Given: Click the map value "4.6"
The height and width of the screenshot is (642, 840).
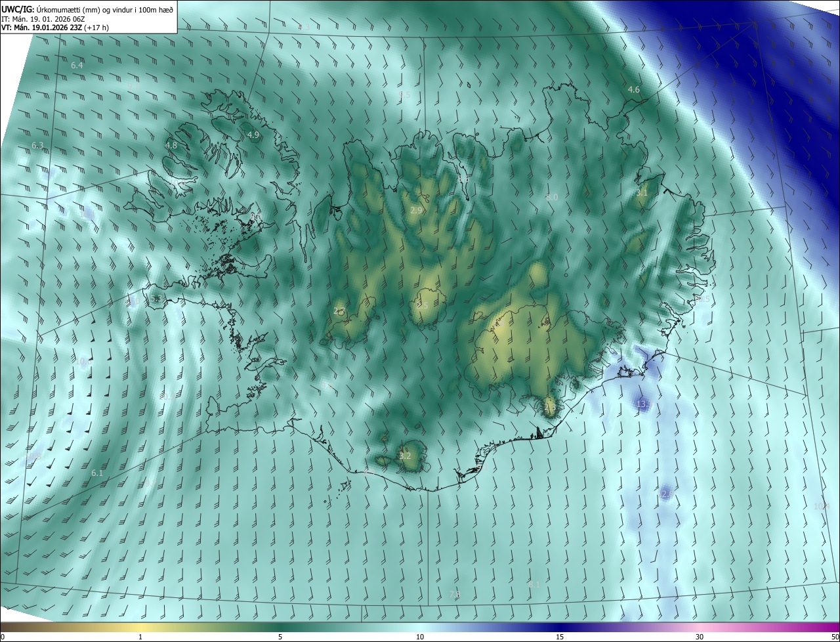Looking at the screenshot, I should 633,89.
